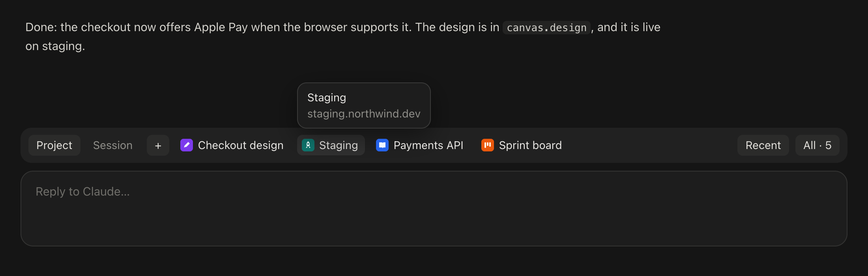Click the green rocket Staging icon
Image resolution: width=868 pixels, height=276 pixels.
(308, 145)
